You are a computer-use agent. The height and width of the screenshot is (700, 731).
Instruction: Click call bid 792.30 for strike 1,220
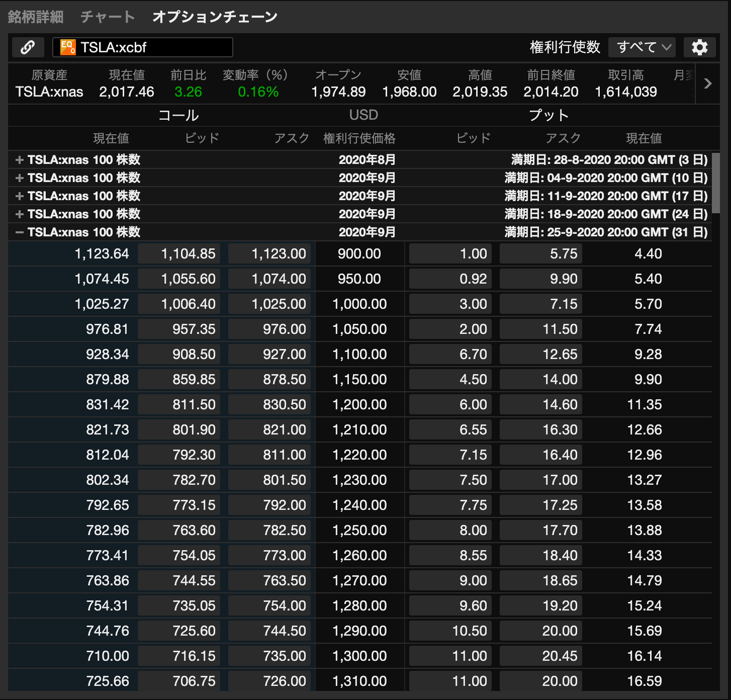click(x=179, y=455)
